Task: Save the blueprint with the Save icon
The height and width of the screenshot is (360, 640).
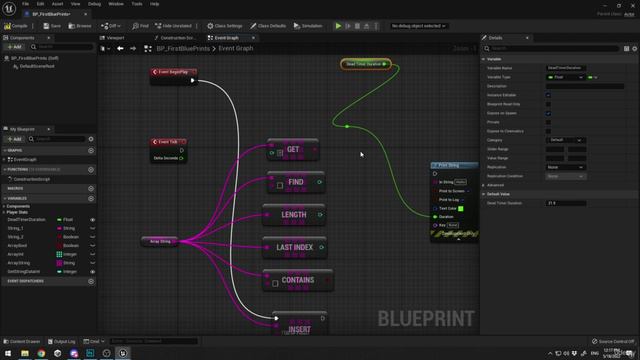Action: [52, 26]
